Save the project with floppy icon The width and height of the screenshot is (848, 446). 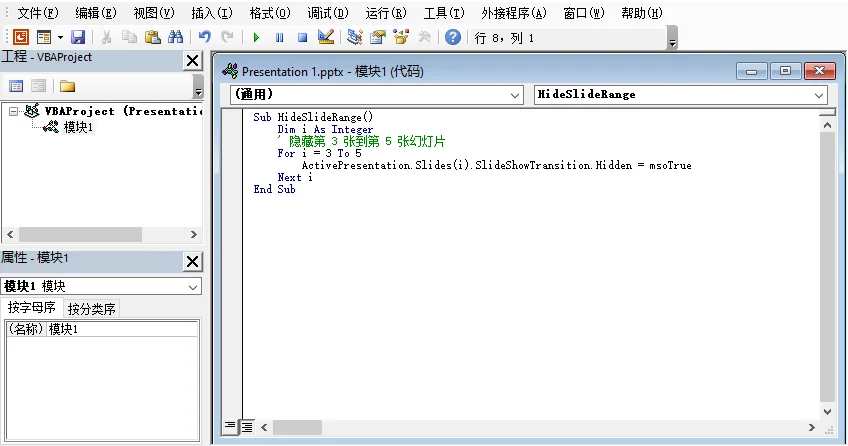click(78, 37)
